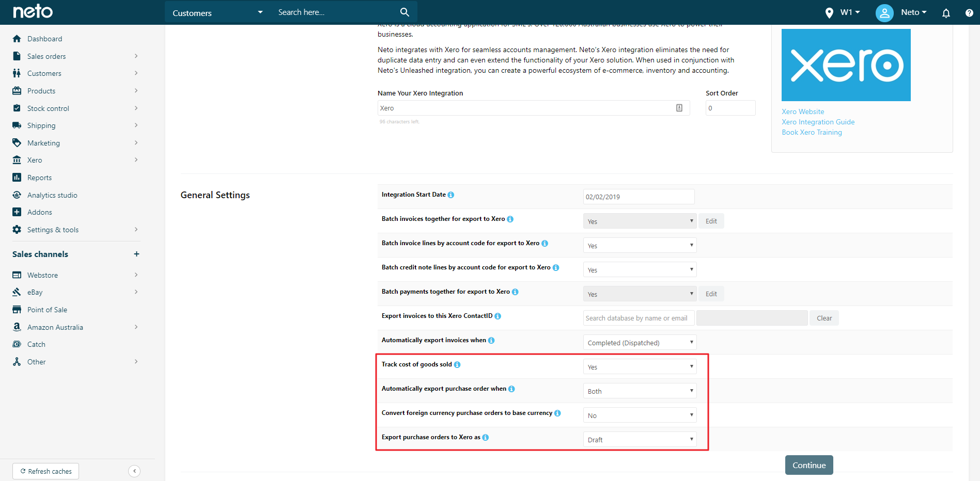The image size is (980, 481).
Task: Open Batch credit note lines dropdown
Action: pyautogui.click(x=640, y=269)
